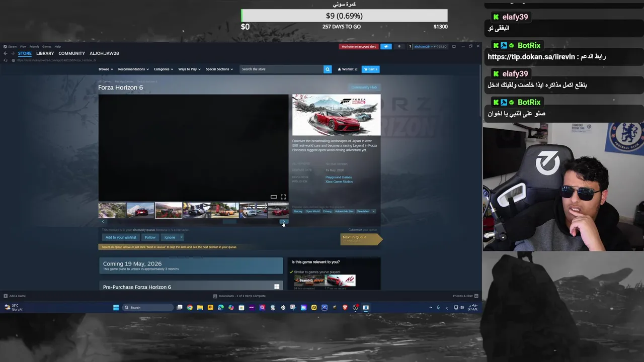Click the BeamNG.drive similar game image
The image size is (644, 362).
(308, 281)
